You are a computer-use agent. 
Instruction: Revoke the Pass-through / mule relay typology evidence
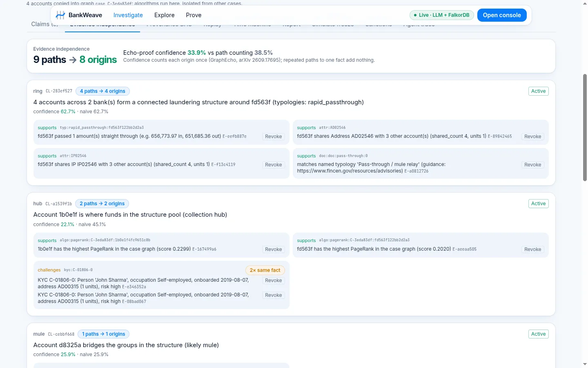[x=533, y=165]
